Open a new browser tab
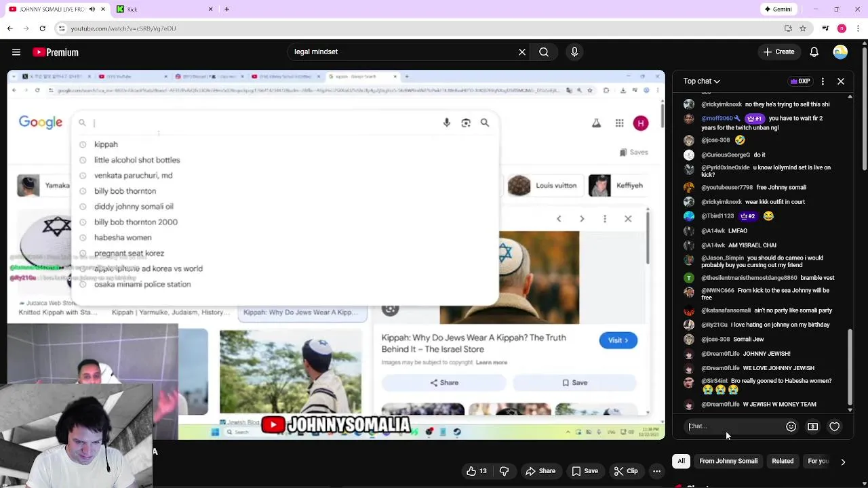Image resolution: width=868 pixels, height=488 pixels. tap(226, 9)
